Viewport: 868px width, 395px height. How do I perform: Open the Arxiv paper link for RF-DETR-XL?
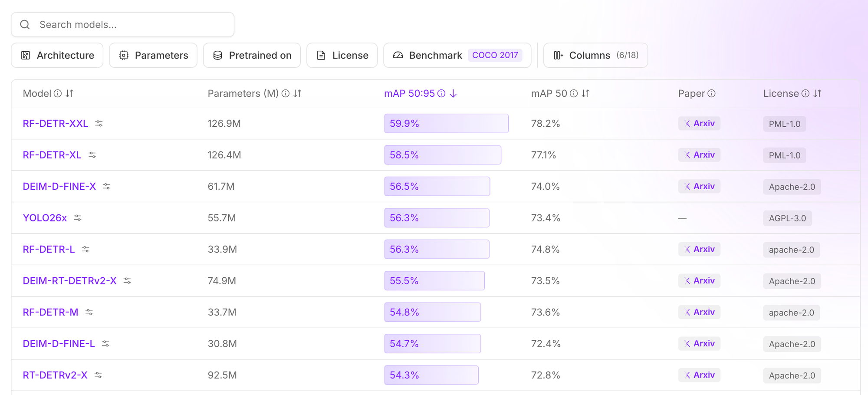tap(699, 155)
